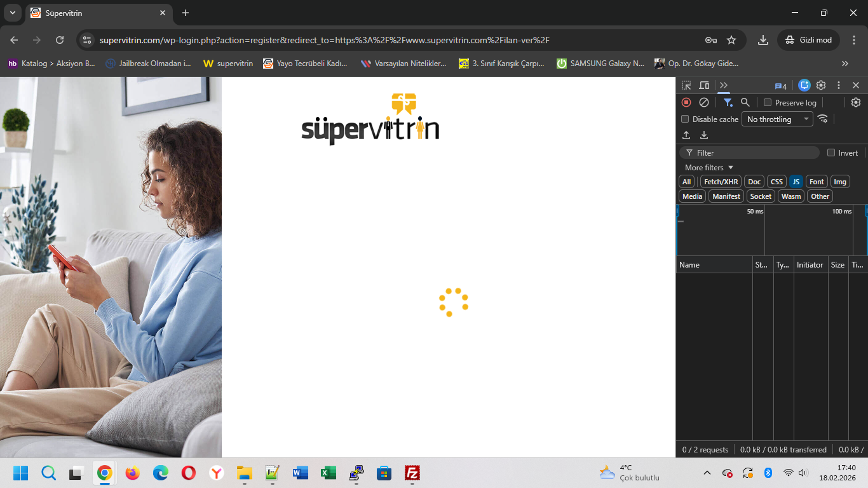Stop recording the network log
This screenshot has height=488, width=868.
686,102
